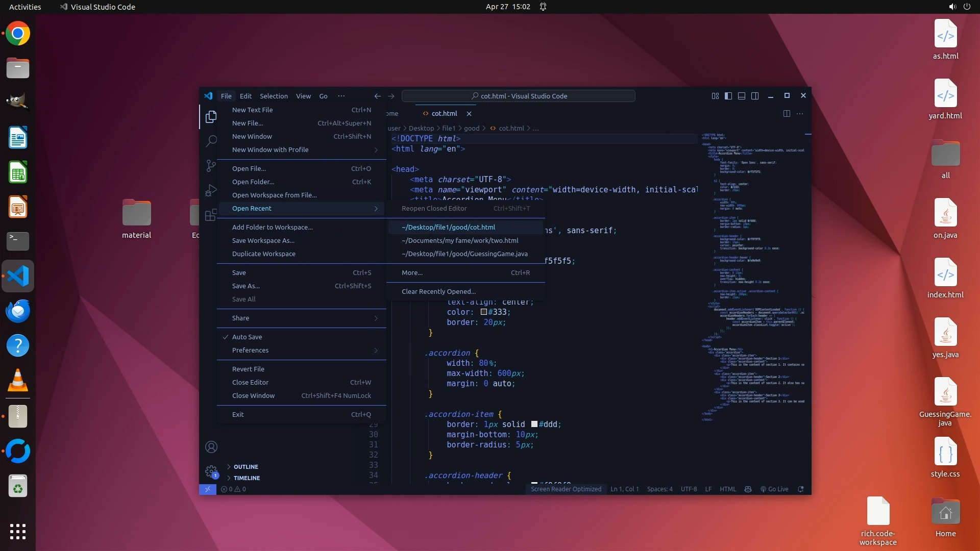The image size is (980, 551).
Task: Open the Selection menu
Action: [x=274, y=96]
